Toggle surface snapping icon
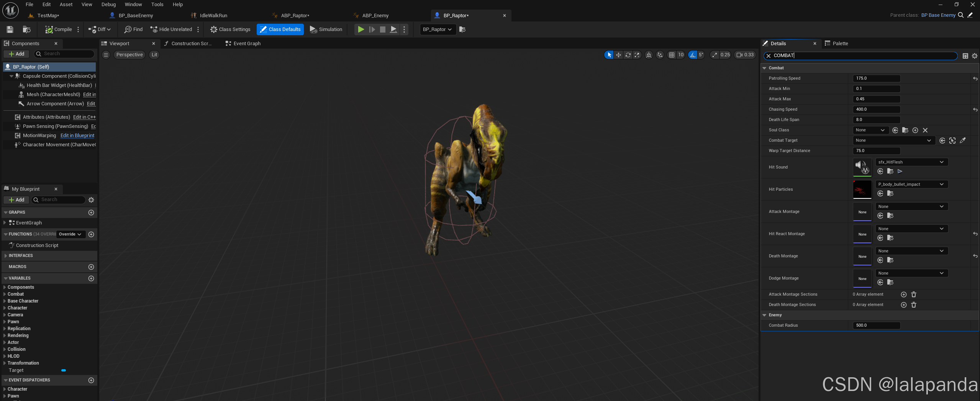980x401 pixels. [660, 55]
